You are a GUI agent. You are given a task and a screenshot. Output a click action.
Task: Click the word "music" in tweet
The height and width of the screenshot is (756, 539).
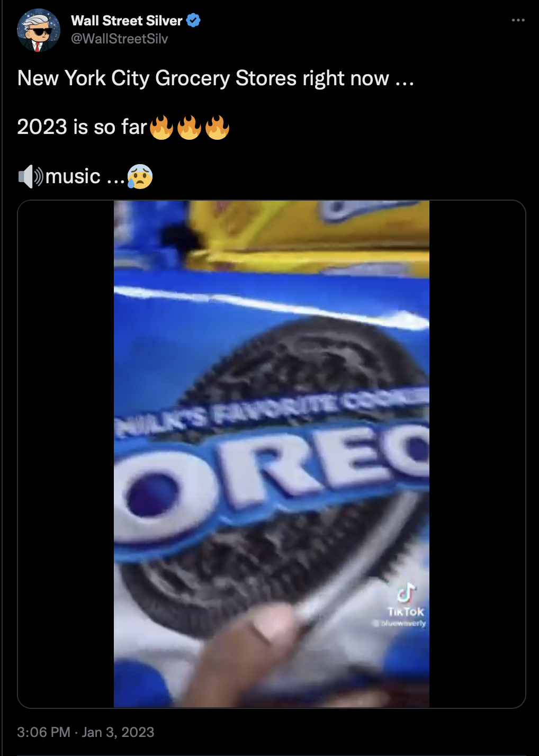(73, 176)
